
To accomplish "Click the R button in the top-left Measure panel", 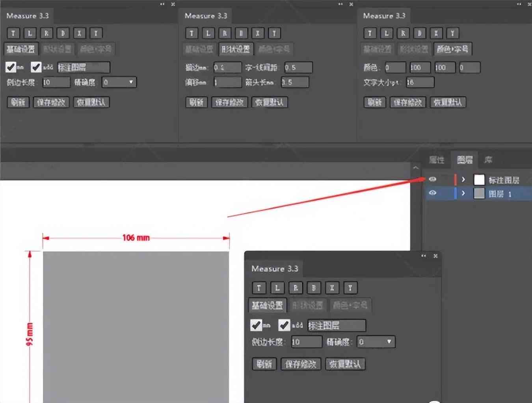I will click(46, 33).
